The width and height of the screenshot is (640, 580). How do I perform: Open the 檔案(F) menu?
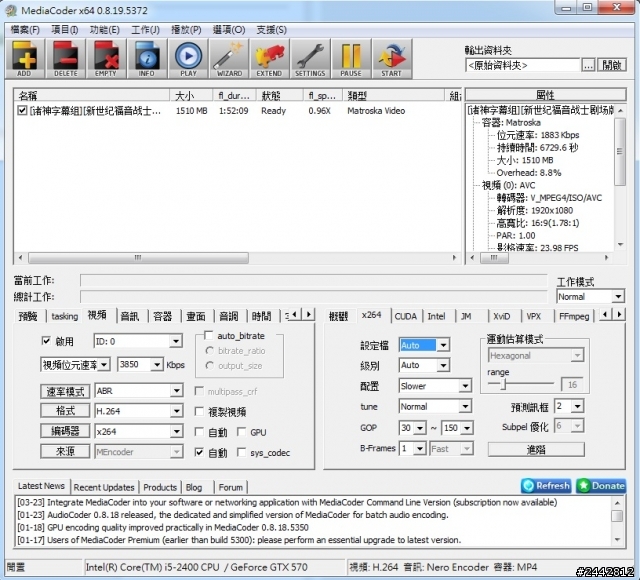click(25, 30)
